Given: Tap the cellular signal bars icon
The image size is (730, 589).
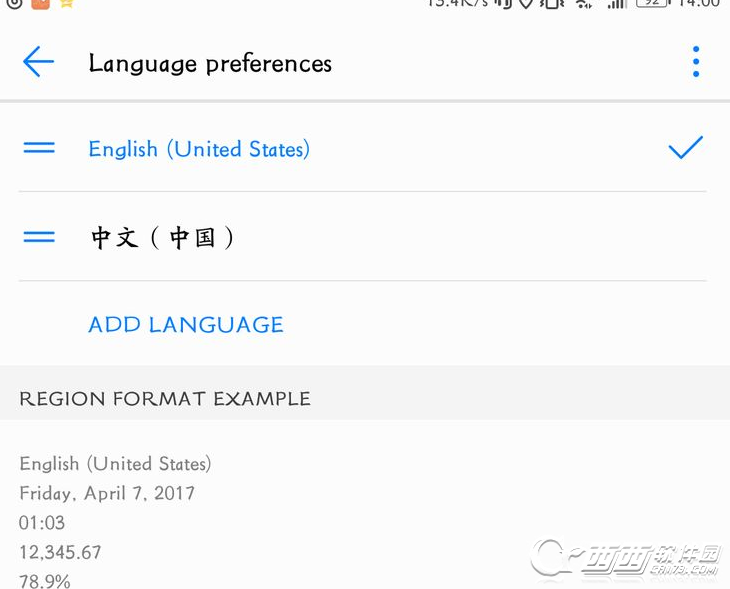Looking at the screenshot, I should pyautogui.click(x=617, y=3).
